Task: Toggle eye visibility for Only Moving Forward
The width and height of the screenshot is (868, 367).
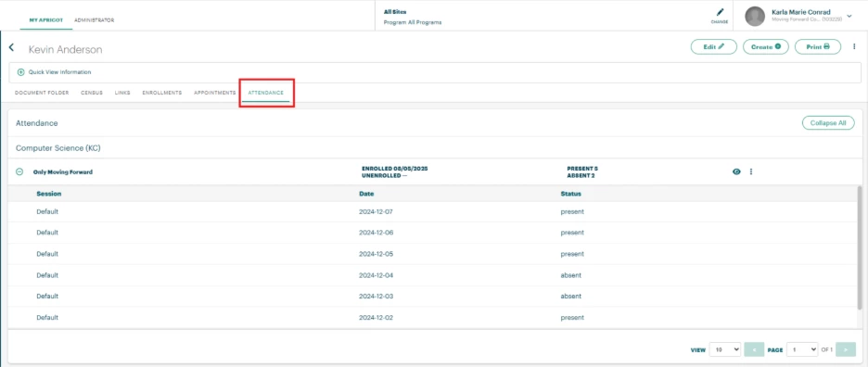Action: click(x=736, y=171)
